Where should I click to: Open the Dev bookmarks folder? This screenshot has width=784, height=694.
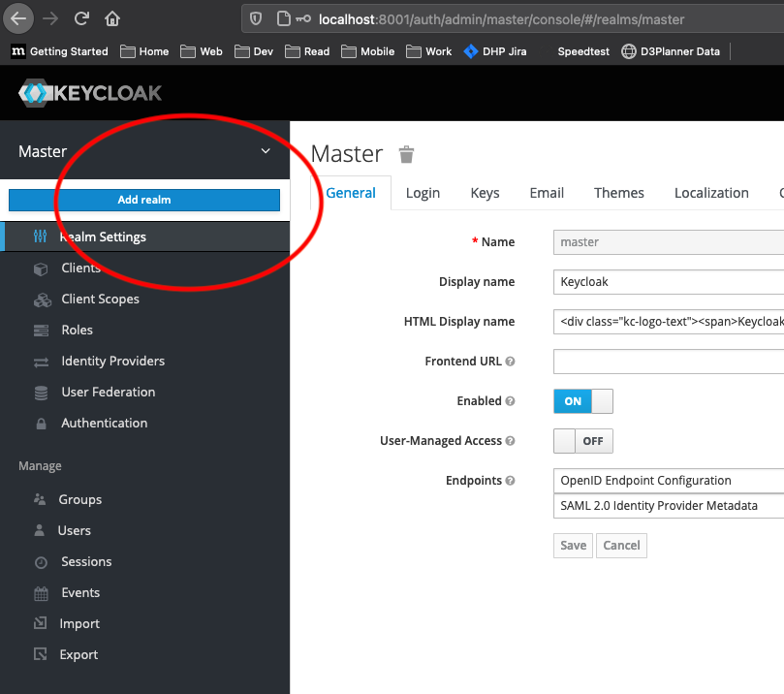254,51
